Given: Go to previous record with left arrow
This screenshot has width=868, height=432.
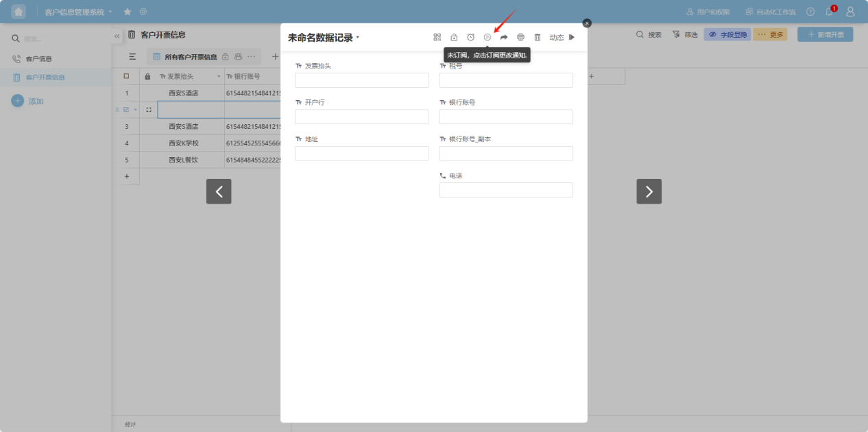Looking at the screenshot, I should pos(219,191).
